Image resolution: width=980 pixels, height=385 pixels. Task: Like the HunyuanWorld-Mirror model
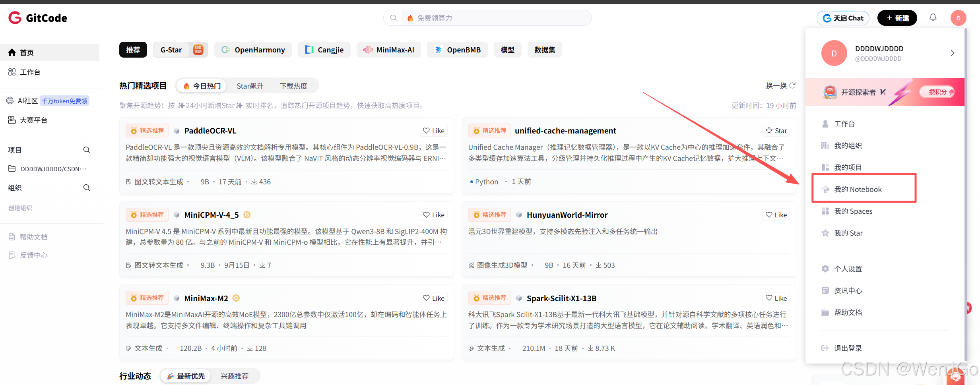776,215
